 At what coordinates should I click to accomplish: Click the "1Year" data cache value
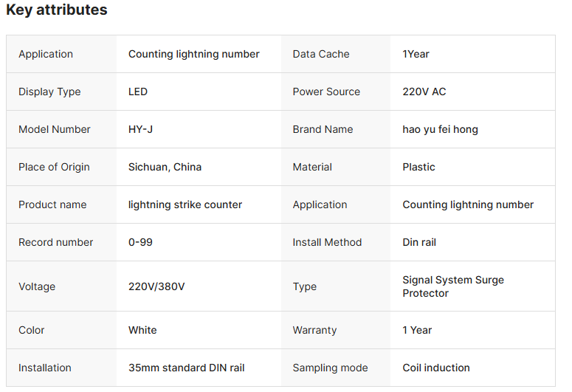coord(416,54)
